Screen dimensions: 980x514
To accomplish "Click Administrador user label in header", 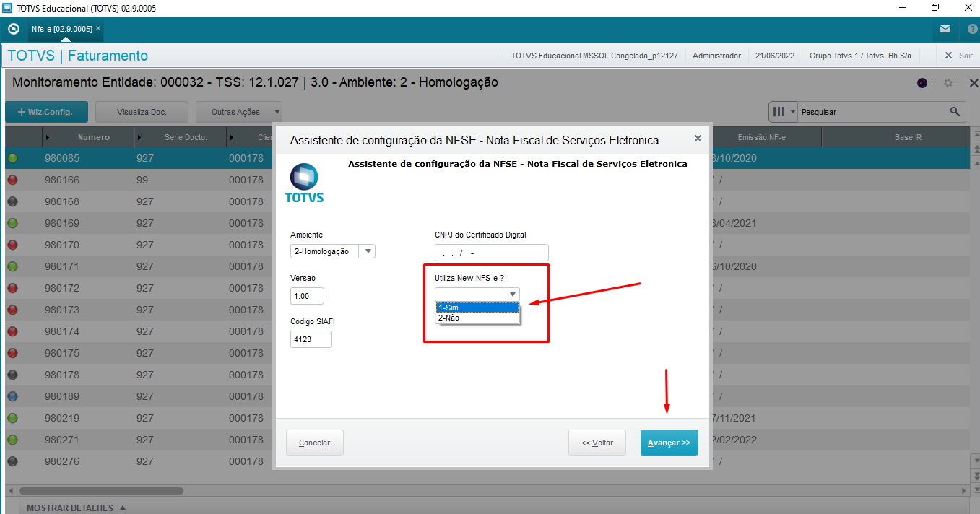I will (716, 56).
